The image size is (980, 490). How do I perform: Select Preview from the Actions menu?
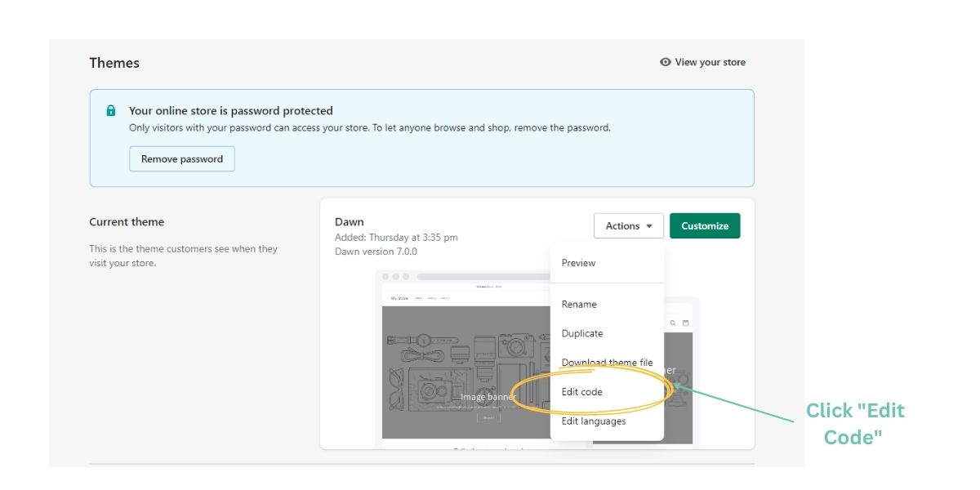tap(578, 263)
